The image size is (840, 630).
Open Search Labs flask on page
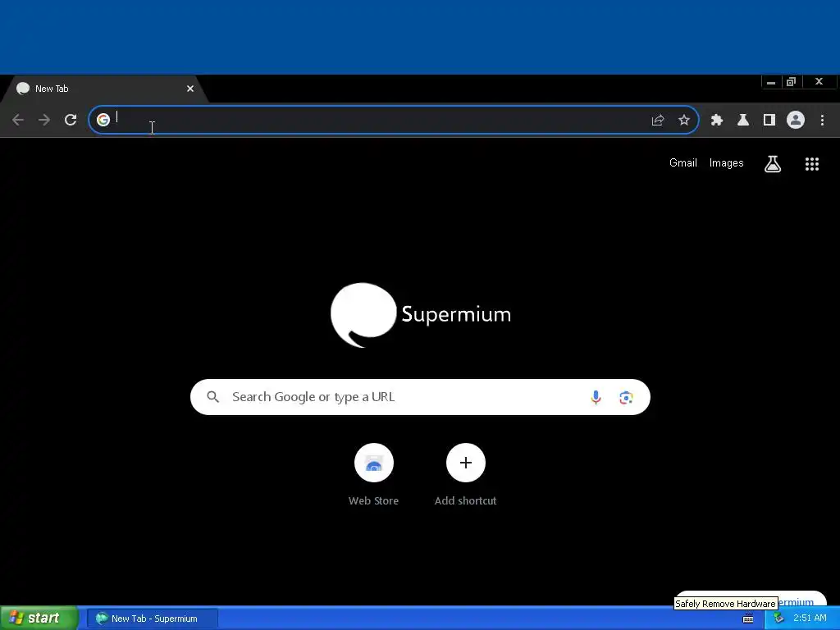click(773, 164)
